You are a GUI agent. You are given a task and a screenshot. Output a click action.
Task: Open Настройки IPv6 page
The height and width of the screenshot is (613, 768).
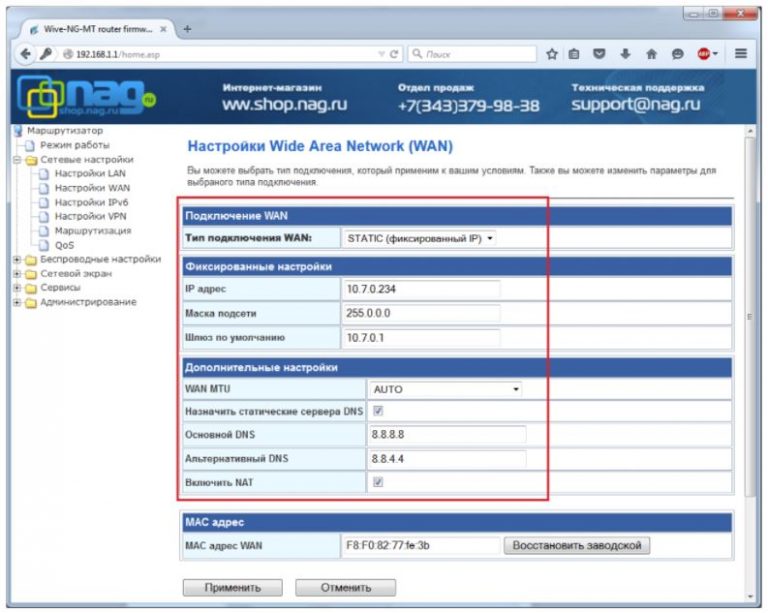91,202
